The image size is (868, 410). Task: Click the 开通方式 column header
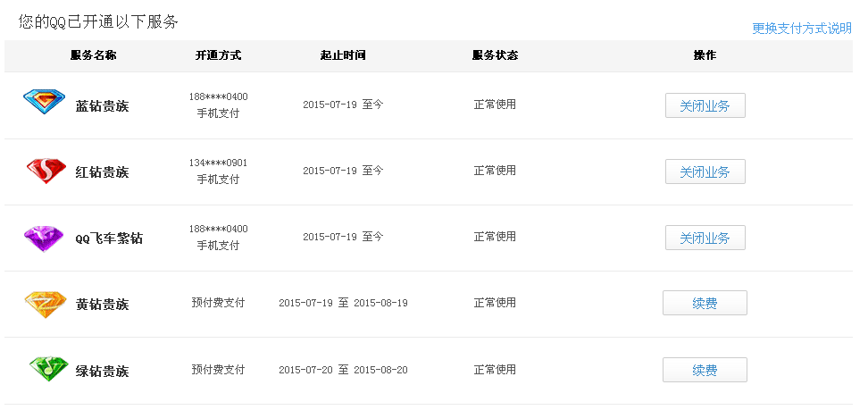218,55
